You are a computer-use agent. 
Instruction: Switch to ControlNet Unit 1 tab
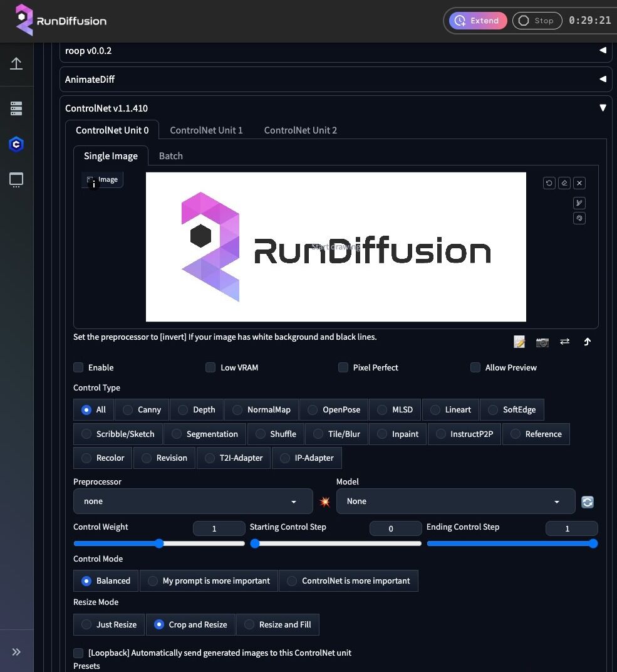[206, 130]
